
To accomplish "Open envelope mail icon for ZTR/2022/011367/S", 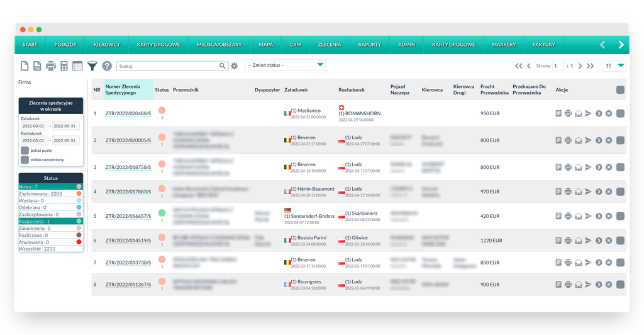I will pyautogui.click(x=579, y=285).
